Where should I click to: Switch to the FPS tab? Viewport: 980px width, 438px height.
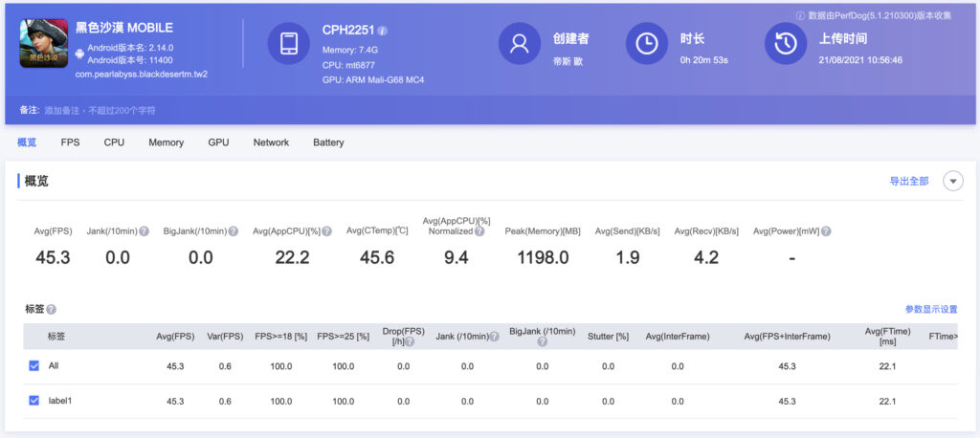70,142
